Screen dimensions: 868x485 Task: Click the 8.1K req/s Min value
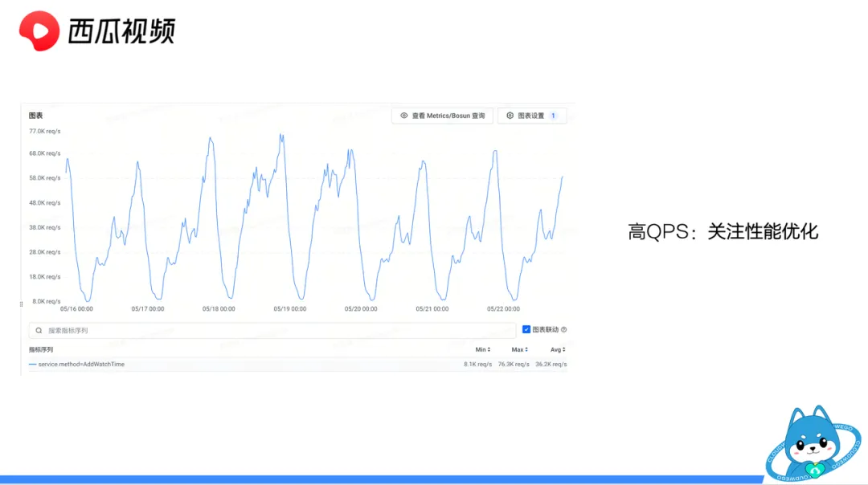click(477, 365)
